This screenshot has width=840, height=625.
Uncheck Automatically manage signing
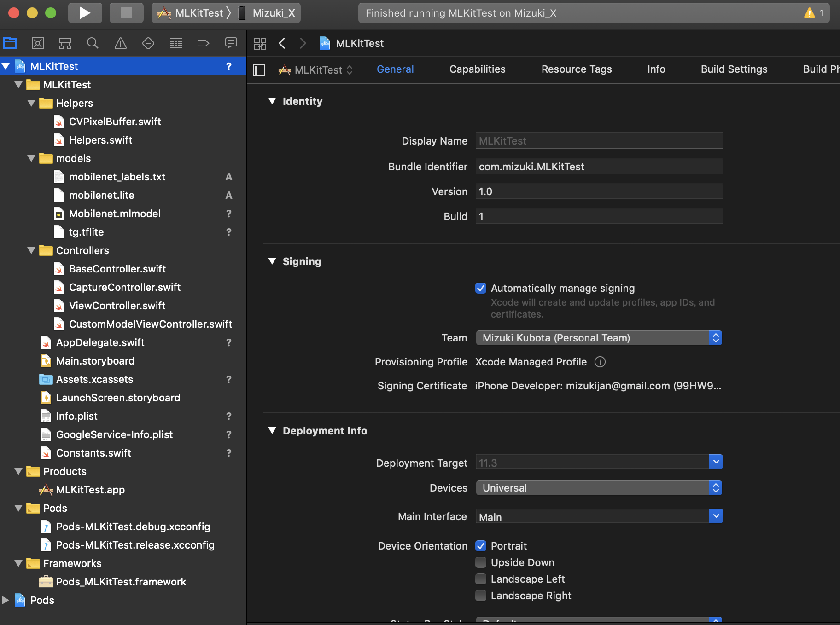point(481,288)
